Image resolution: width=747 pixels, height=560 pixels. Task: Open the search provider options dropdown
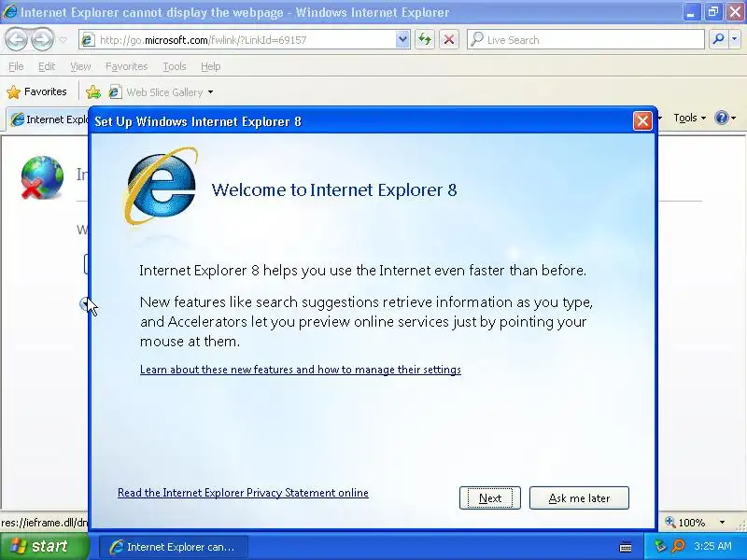[x=735, y=40]
